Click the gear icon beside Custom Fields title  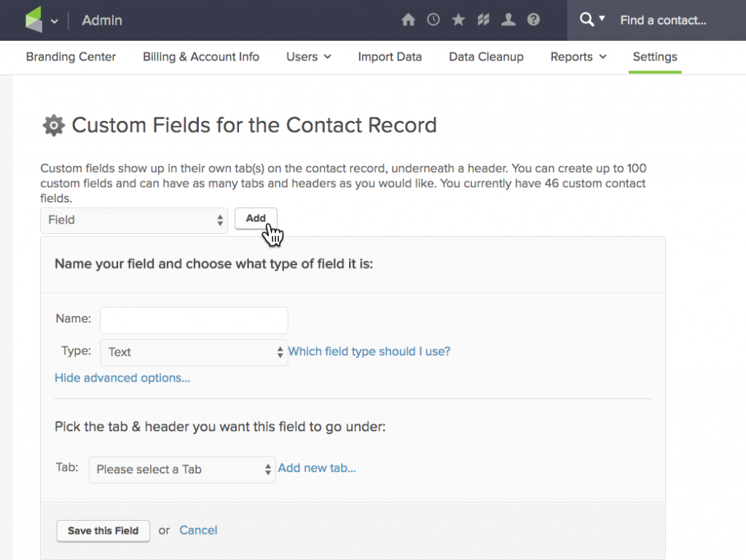point(53,125)
